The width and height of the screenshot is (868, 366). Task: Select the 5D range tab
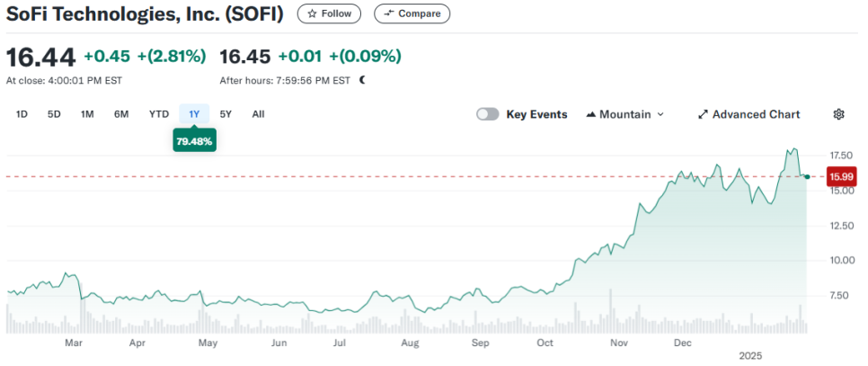pos(54,114)
